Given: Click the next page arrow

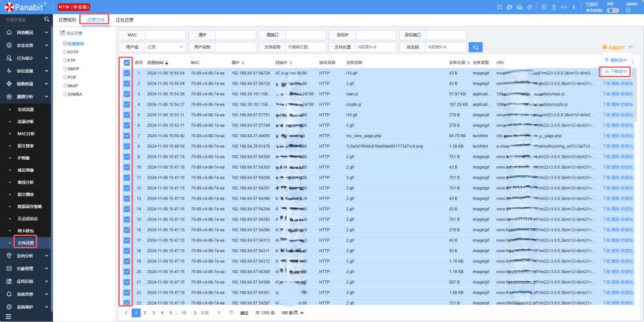Looking at the screenshot, I should [x=194, y=313].
